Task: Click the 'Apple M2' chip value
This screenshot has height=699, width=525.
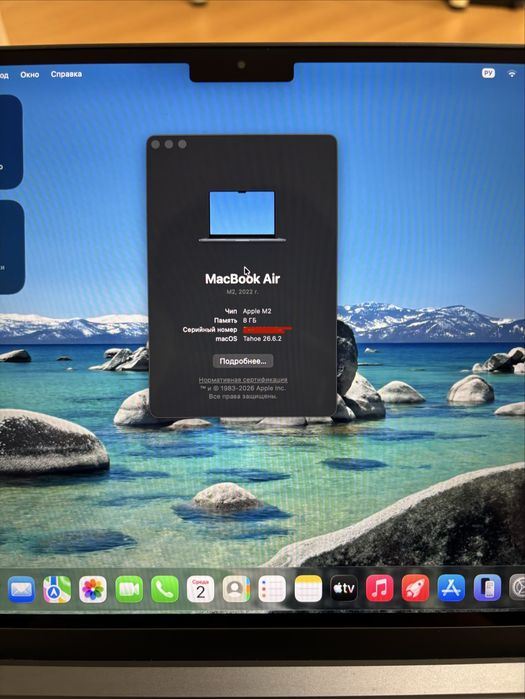Action: (257, 311)
